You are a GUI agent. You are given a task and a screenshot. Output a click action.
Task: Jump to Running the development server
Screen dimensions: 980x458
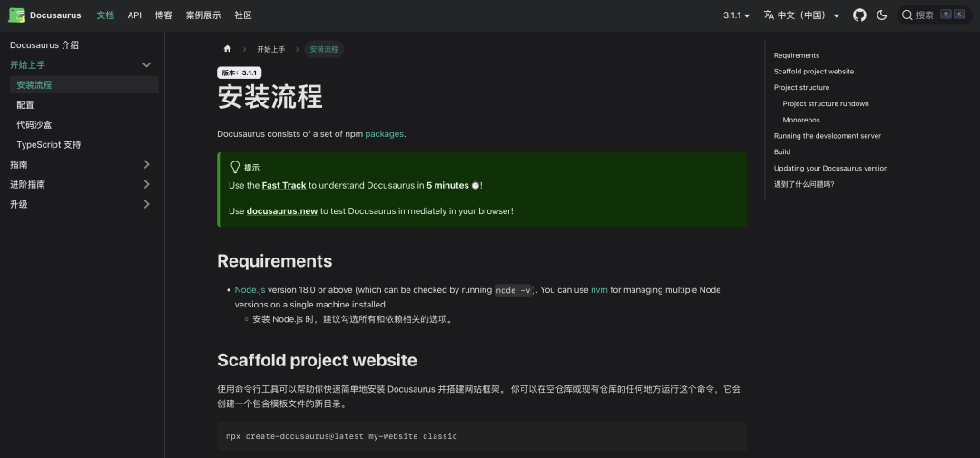click(827, 136)
